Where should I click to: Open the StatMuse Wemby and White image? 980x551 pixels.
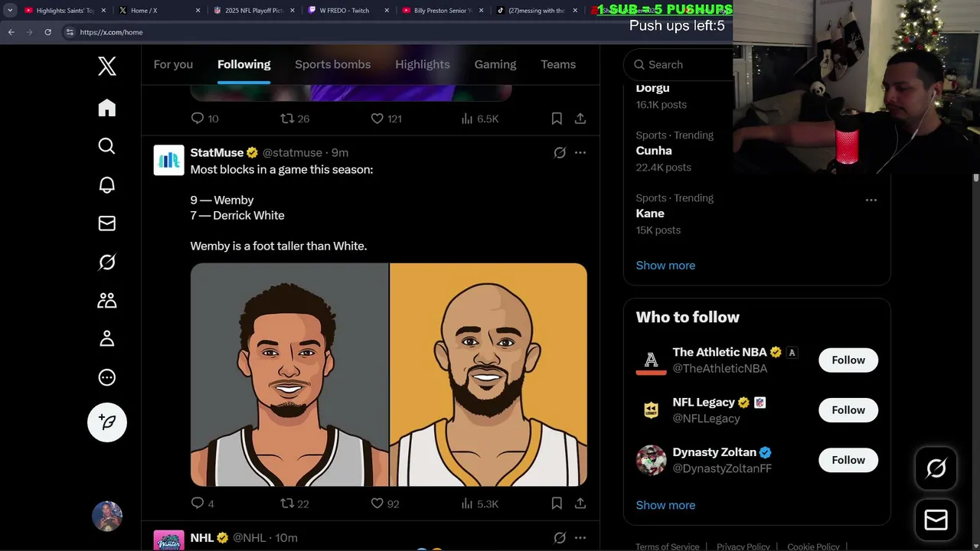[x=389, y=375]
